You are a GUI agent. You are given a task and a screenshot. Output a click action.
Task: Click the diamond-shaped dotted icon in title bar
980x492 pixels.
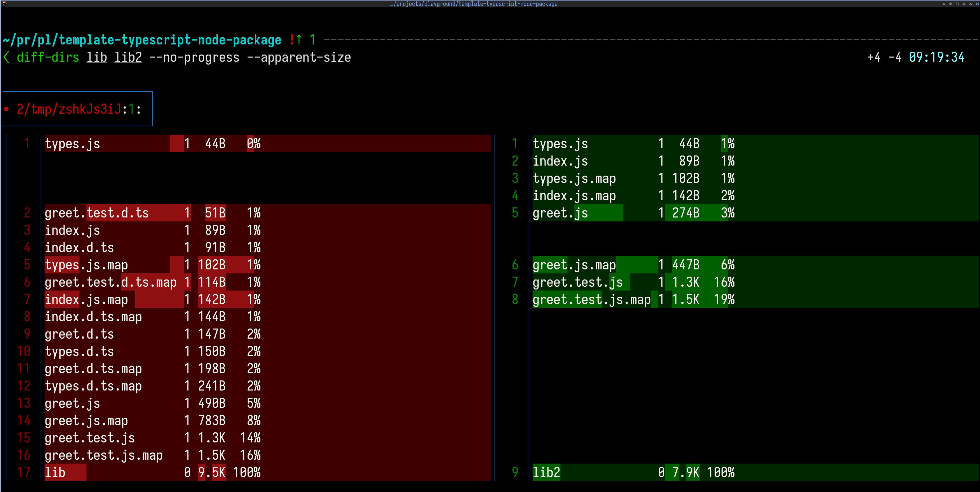pyautogui.click(x=951, y=4)
